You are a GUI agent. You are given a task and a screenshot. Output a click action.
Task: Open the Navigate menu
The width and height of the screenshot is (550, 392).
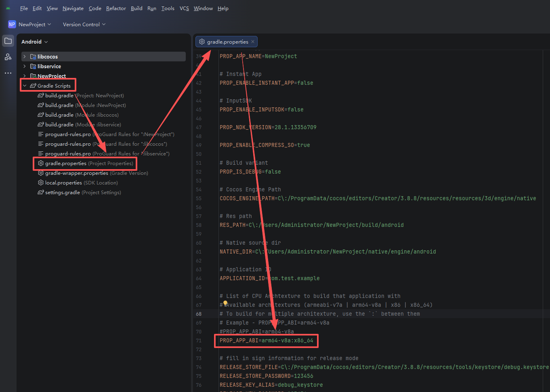[73, 8]
